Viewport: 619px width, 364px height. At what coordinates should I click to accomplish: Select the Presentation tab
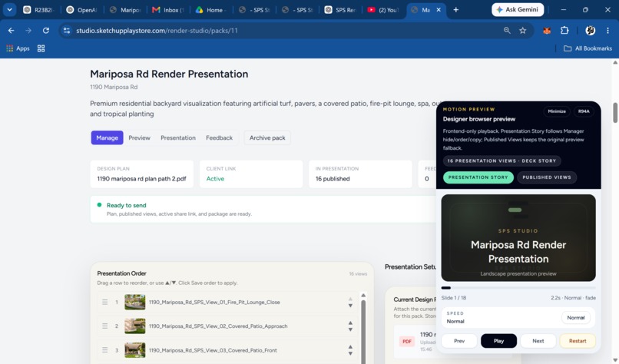coord(178,137)
